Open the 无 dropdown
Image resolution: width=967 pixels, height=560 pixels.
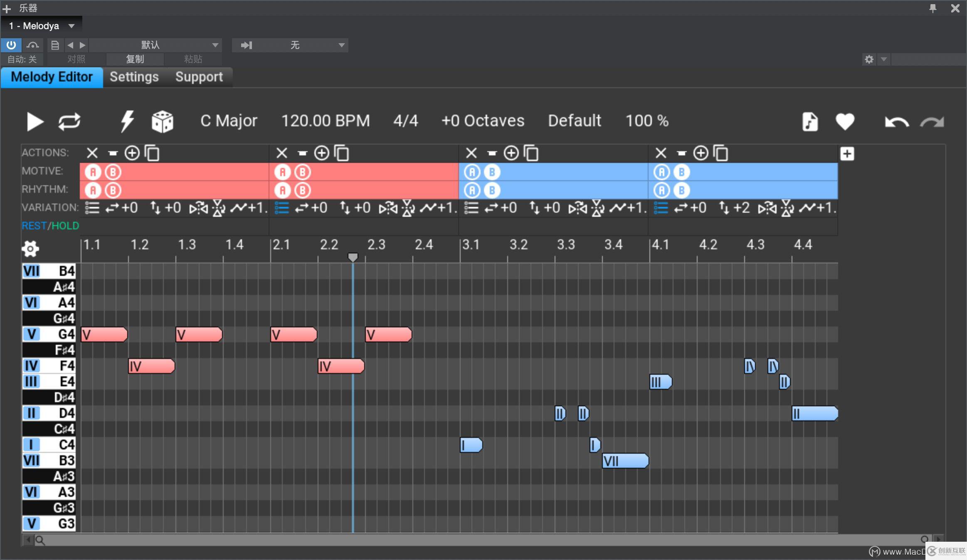(x=290, y=45)
